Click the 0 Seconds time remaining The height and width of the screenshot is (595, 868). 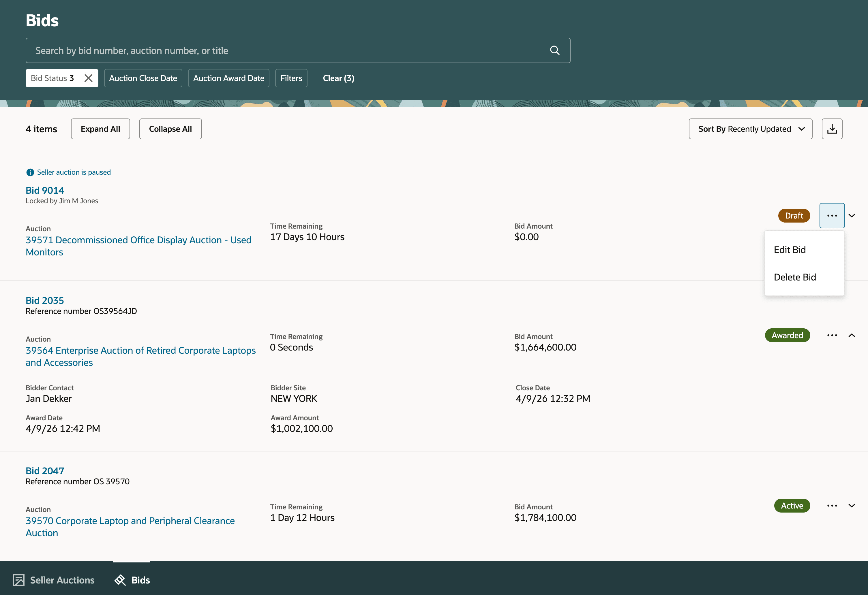pos(292,348)
